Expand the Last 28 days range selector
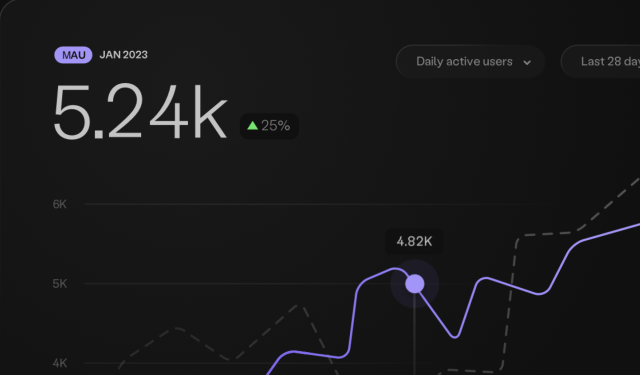The width and height of the screenshot is (640, 375). [600, 62]
